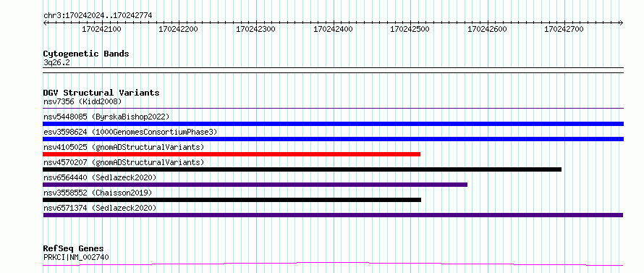The width and height of the screenshot is (644, 273).
Task: Select variant label nsv5448085 (ByrskaBishop2022)
Action: coord(106,117)
